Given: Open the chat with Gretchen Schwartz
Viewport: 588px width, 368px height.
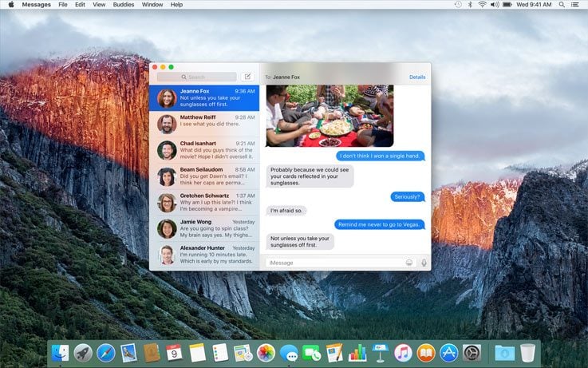Looking at the screenshot, I should pyautogui.click(x=204, y=203).
